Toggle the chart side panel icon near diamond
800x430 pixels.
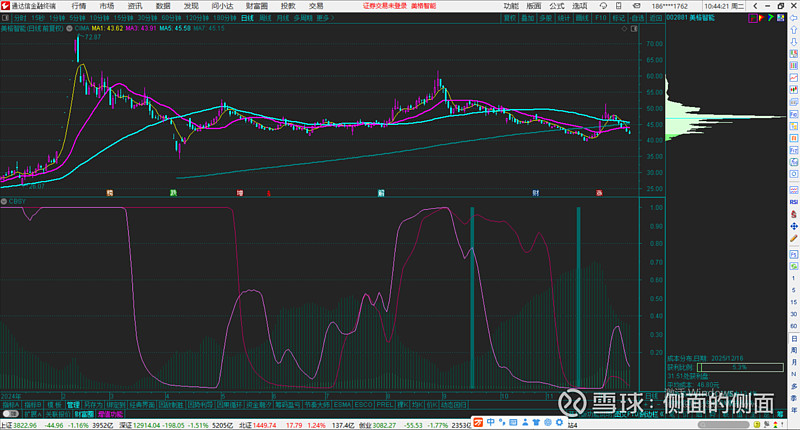[x=634, y=29]
